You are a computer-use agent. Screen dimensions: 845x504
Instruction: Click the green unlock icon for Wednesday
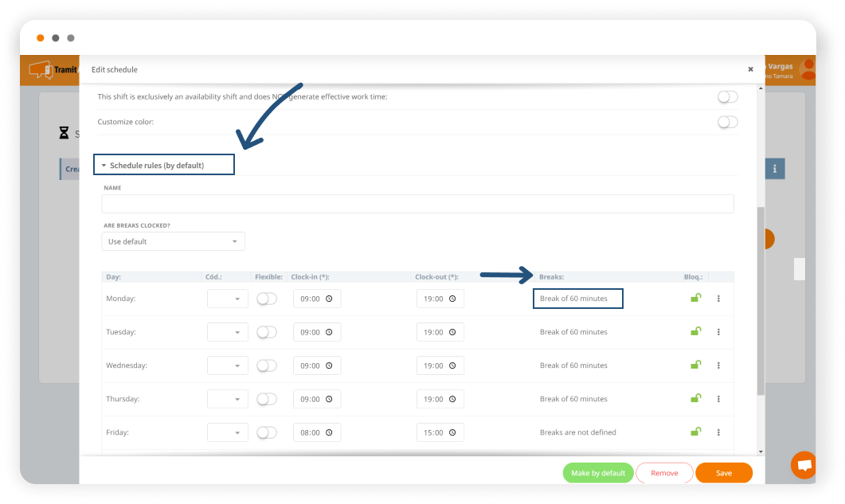tap(695, 365)
